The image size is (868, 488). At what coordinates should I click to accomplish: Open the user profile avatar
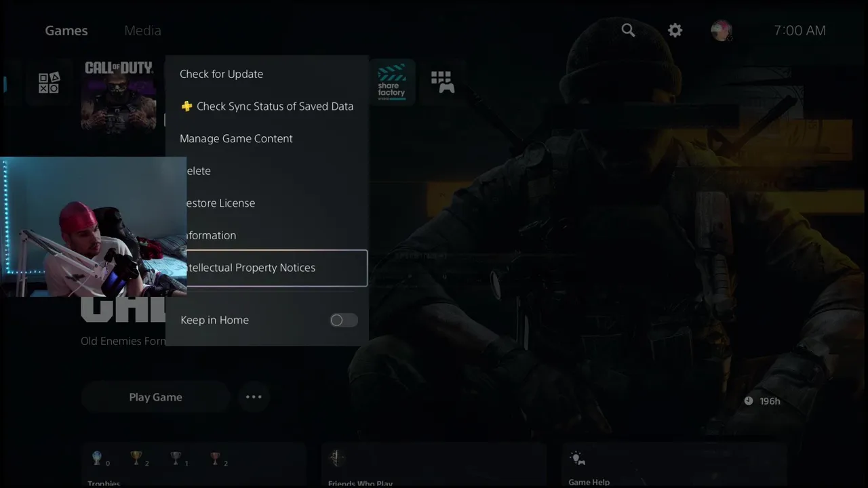coord(721,30)
